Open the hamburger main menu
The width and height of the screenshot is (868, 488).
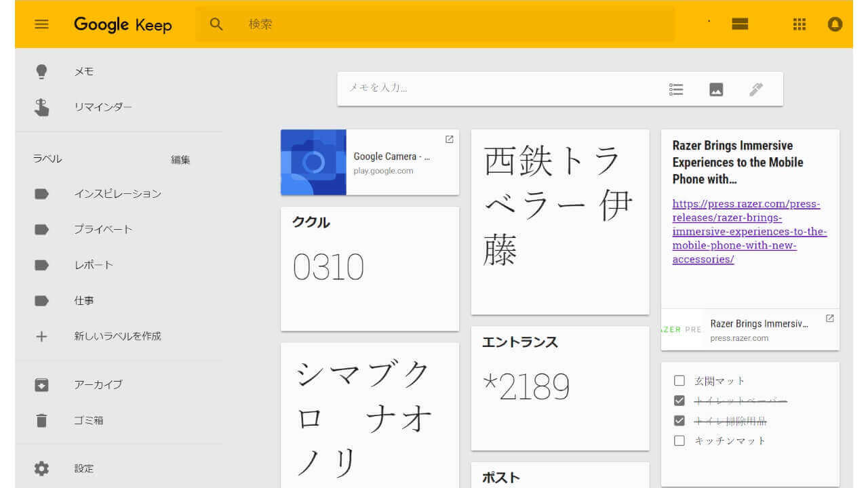41,24
